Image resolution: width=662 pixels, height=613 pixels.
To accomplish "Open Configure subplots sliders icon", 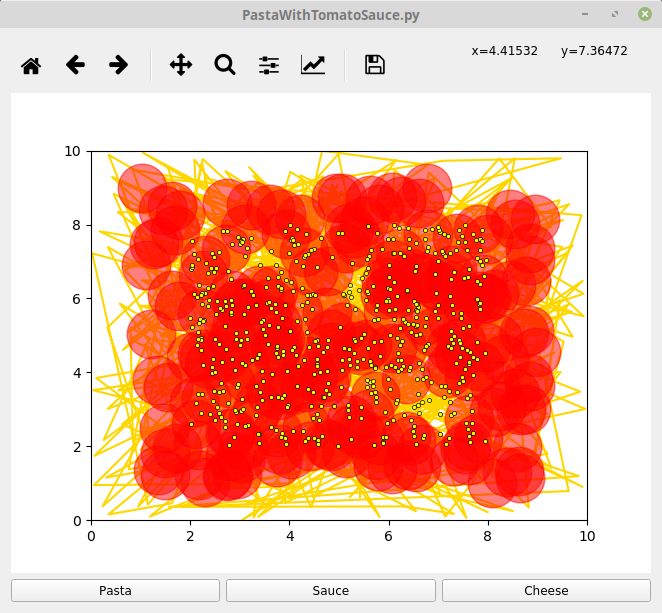I will 269,65.
